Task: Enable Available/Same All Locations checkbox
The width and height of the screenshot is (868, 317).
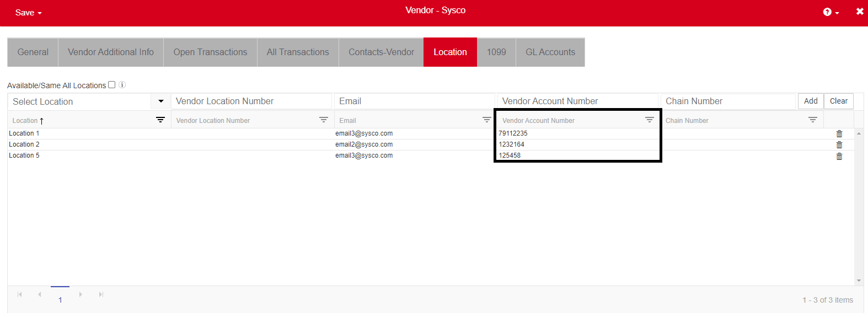Action: (112, 85)
